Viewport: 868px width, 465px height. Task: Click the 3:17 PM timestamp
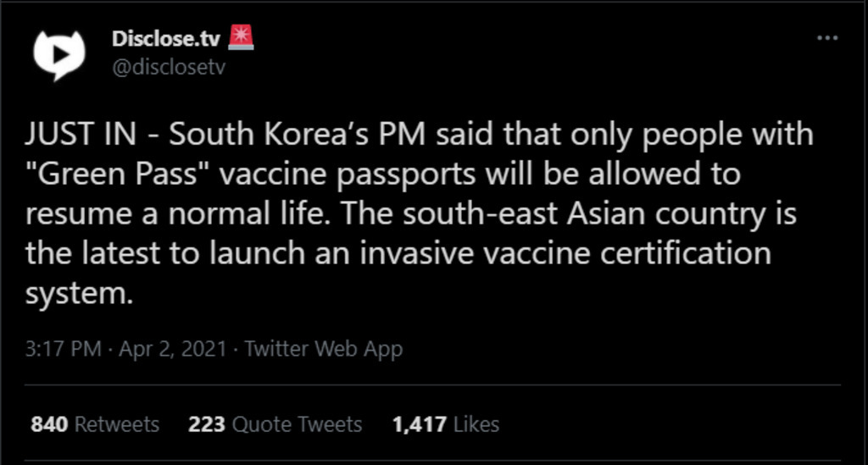pyautogui.click(x=64, y=349)
